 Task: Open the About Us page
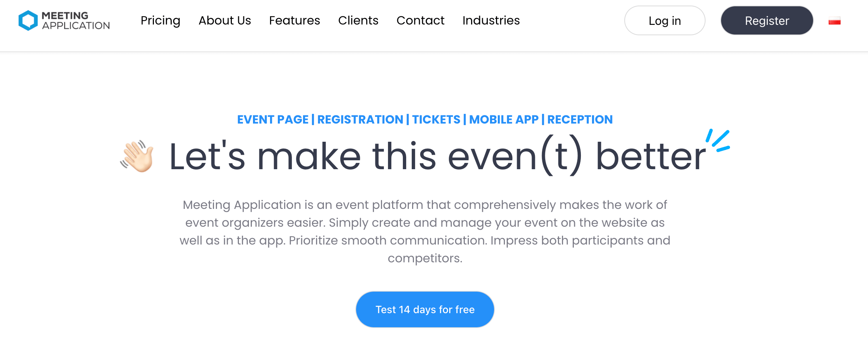[x=224, y=21]
